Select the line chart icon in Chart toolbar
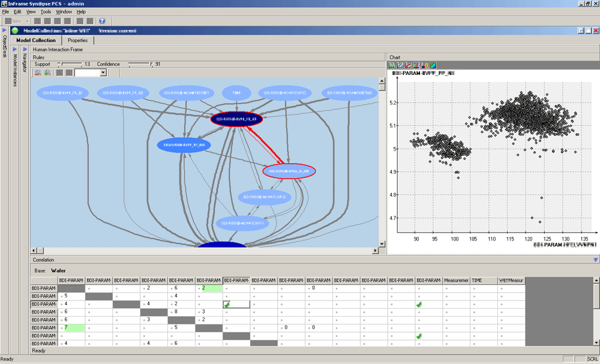 pos(400,65)
